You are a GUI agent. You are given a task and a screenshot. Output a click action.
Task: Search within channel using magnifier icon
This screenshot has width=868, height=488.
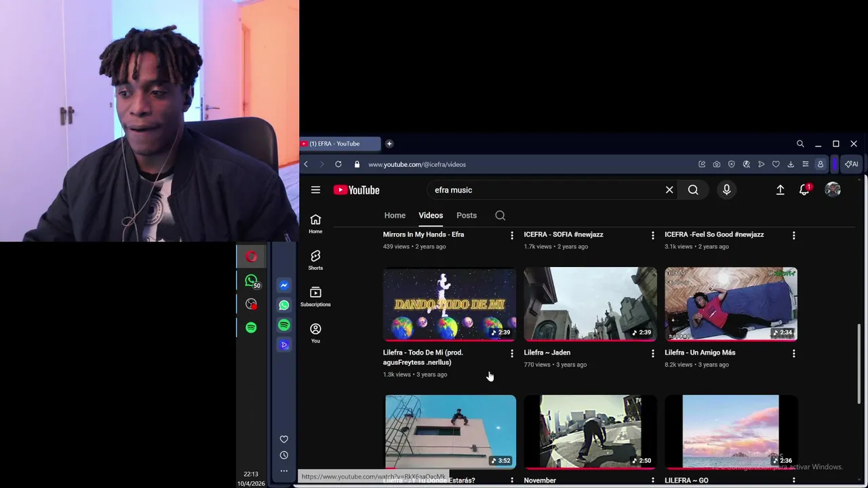pyautogui.click(x=500, y=216)
